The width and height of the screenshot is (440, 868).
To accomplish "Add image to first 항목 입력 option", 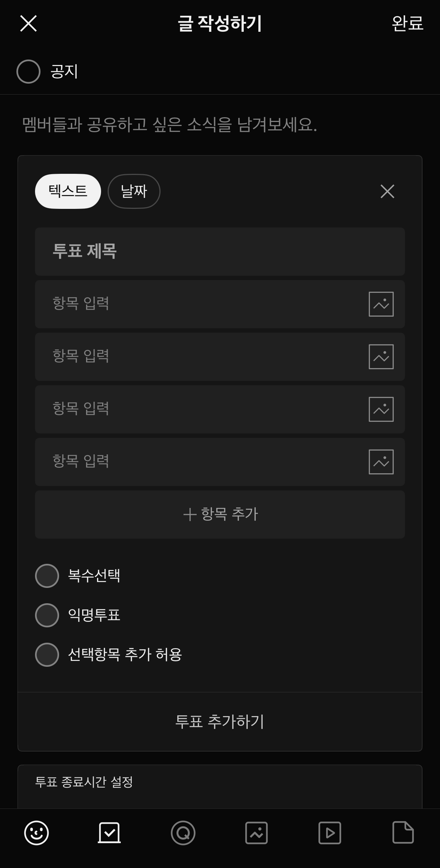I will click(x=381, y=304).
